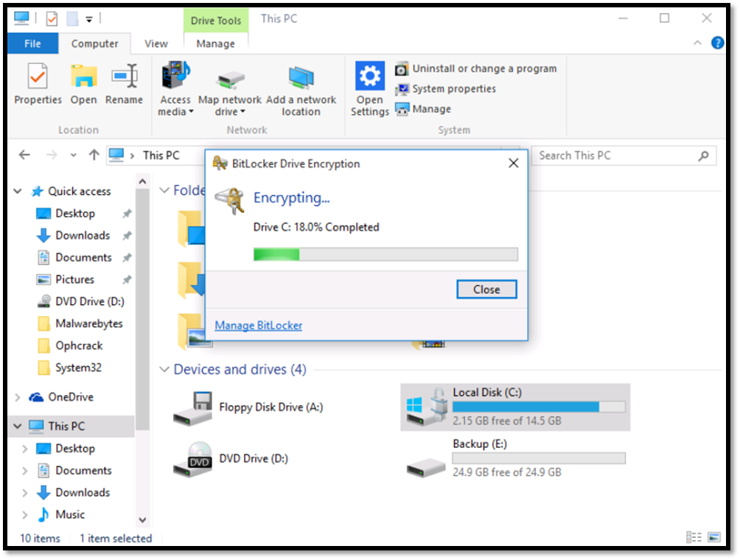
Task: Click sidebar scrollbar up arrow
Action: [142, 182]
